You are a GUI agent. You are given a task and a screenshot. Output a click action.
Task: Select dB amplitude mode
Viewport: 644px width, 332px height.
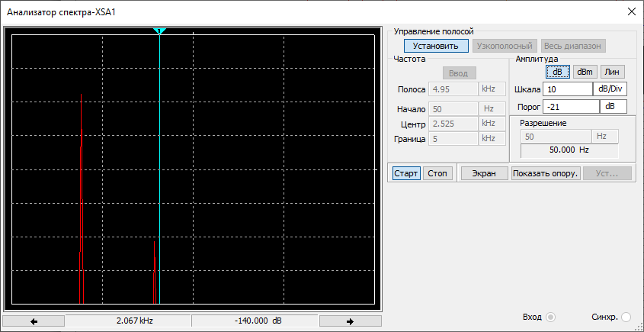coord(557,72)
